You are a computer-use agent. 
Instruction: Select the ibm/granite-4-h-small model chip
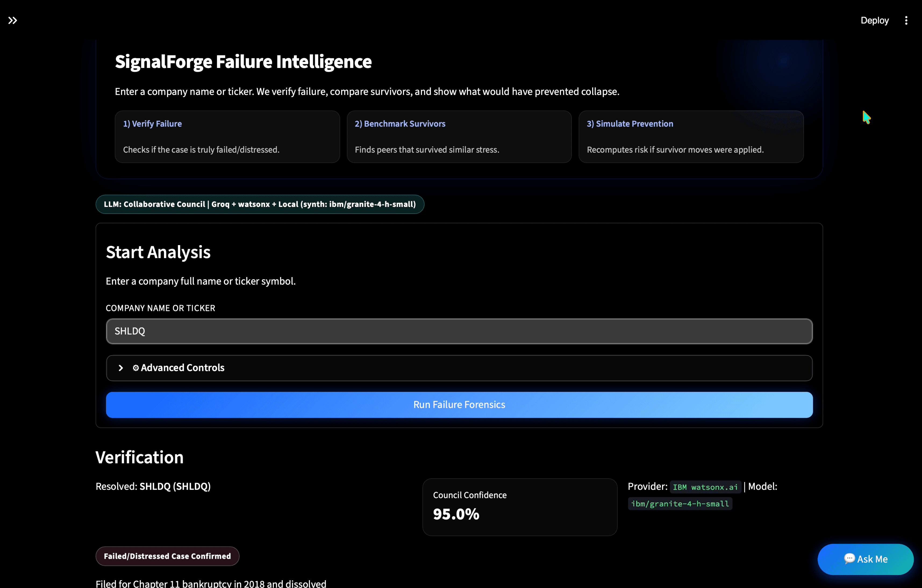[680, 504]
